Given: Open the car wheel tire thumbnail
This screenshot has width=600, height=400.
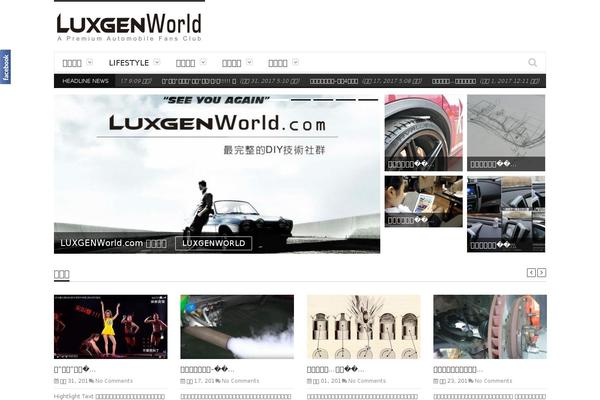Looking at the screenshot, I should (x=424, y=133).
